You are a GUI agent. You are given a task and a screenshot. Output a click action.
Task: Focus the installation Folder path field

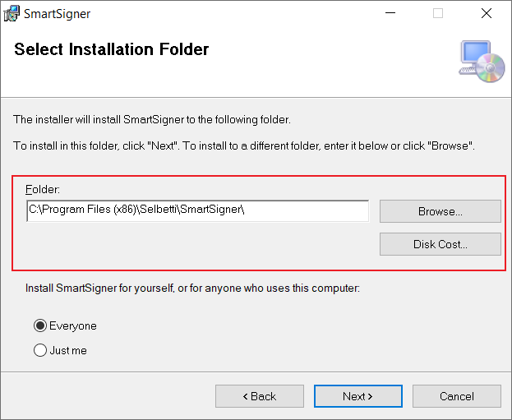[x=198, y=211]
